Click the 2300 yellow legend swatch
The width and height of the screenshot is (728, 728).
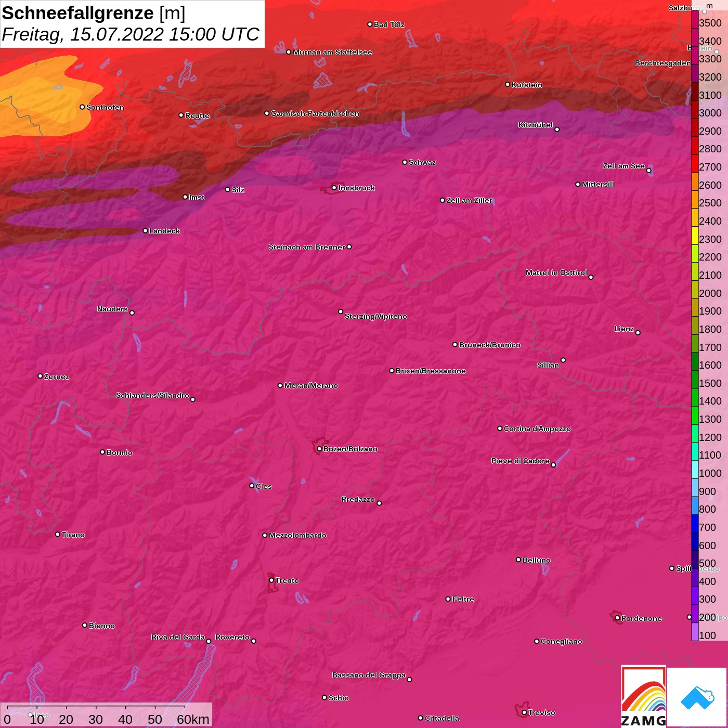[x=695, y=236]
